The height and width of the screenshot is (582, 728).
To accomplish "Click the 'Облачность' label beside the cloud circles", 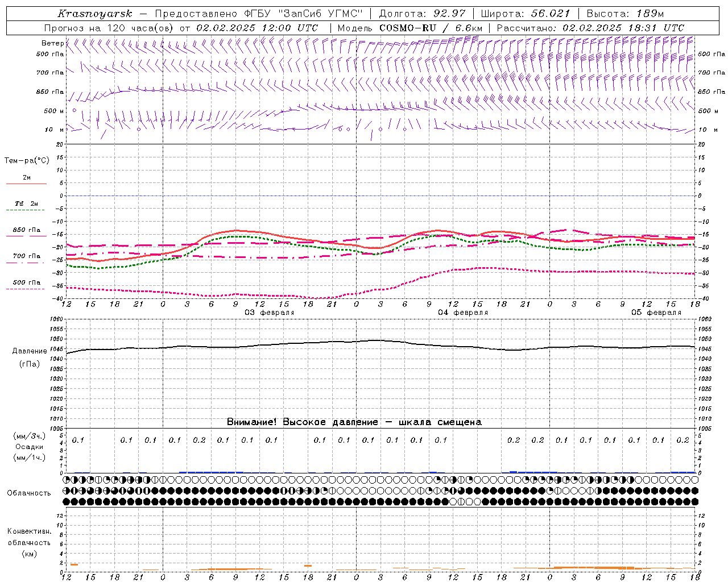I will click(x=29, y=493).
